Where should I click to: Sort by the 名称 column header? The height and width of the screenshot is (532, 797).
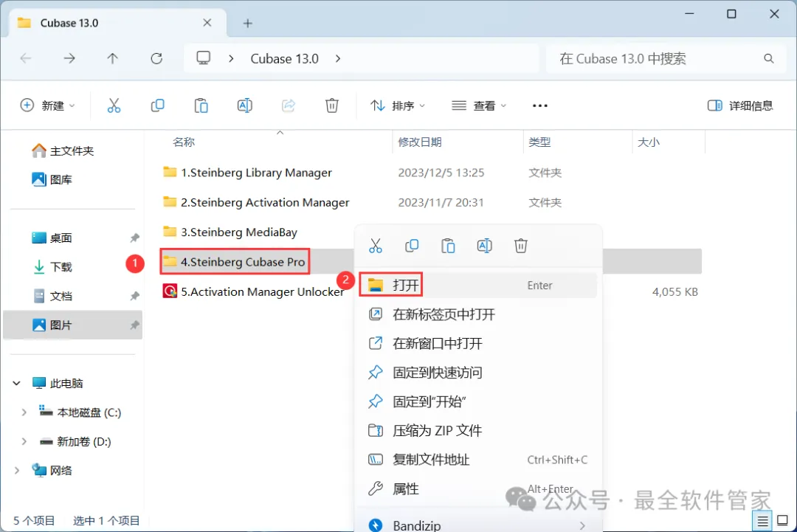[x=184, y=142]
